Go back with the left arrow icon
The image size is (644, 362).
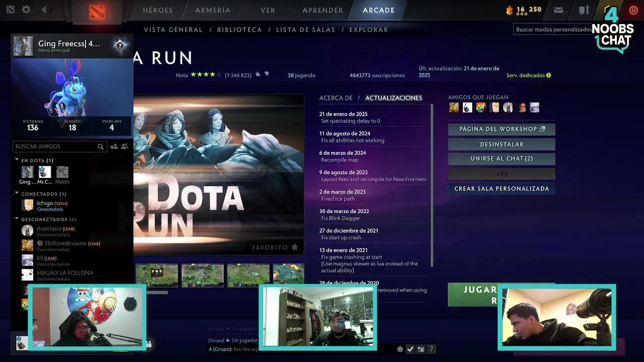click(x=44, y=10)
